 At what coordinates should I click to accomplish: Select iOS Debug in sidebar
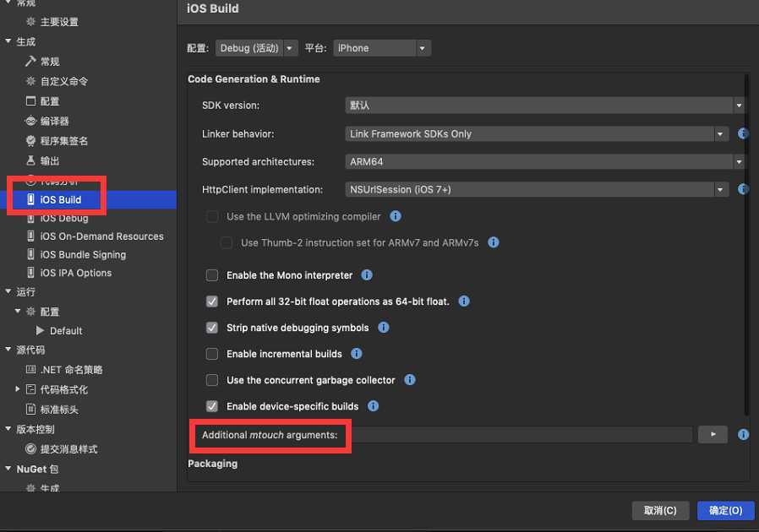point(64,218)
